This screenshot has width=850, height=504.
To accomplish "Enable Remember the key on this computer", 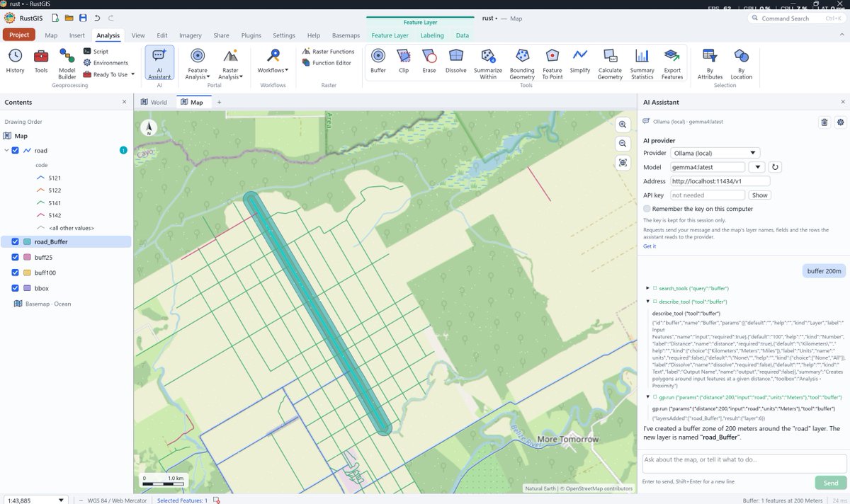I will click(647, 209).
